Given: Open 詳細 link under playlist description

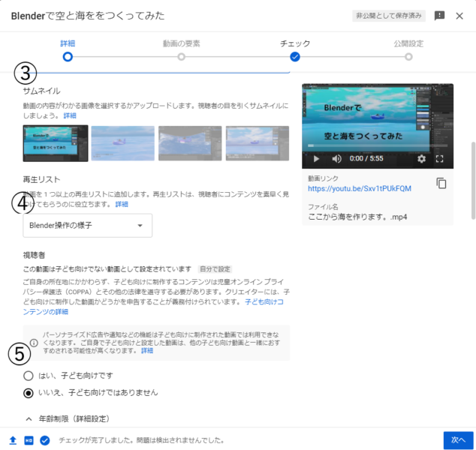Looking at the screenshot, I should (122, 204).
